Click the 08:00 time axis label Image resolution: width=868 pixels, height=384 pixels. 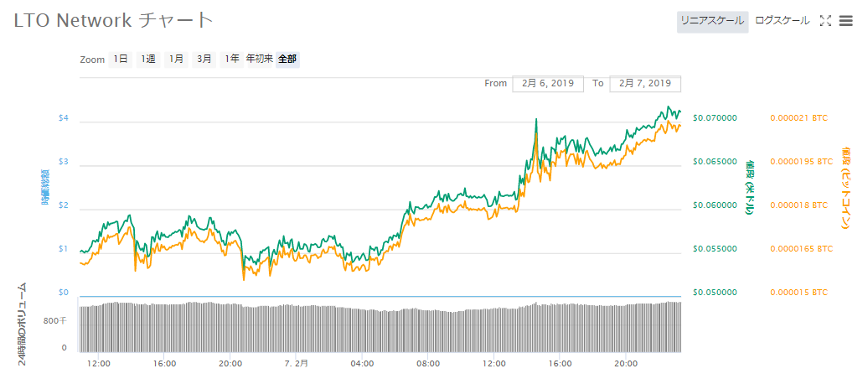pos(428,364)
